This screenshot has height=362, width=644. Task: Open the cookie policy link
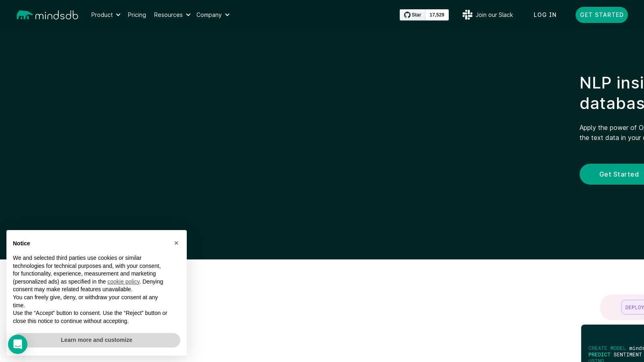click(123, 282)
